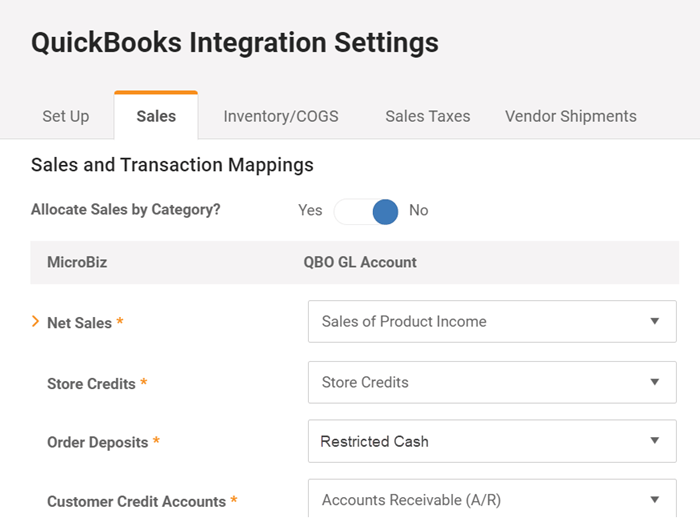Open the Set Up tab
Image resolution: width=700 pixels, height=518 pixels.
tap(66, 116)
